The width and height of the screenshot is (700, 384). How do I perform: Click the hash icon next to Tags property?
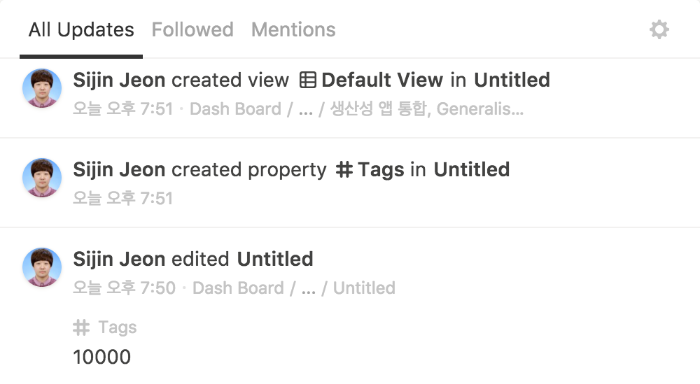(x=344, y=170)
